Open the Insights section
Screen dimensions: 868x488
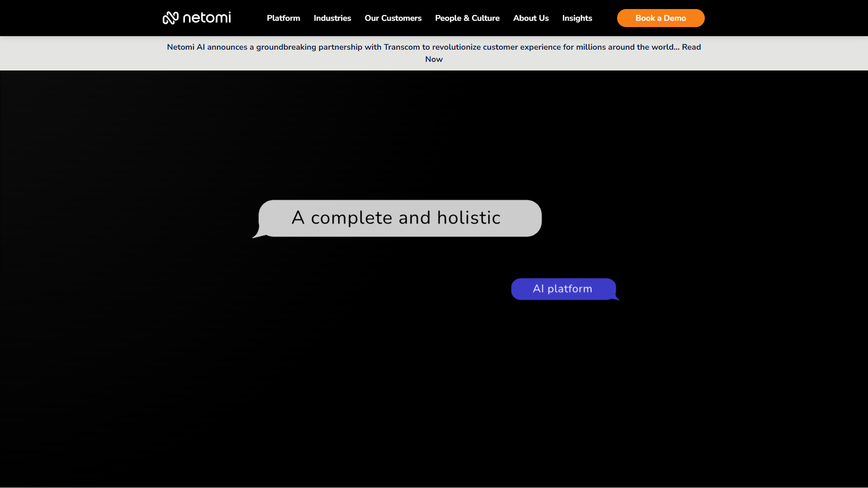pos(577,18)
